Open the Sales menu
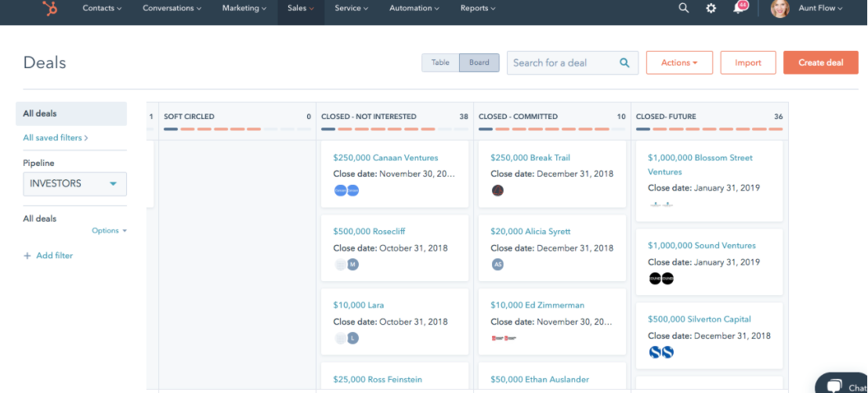Viewport: 868px width, 393px height. pos(301,9)
